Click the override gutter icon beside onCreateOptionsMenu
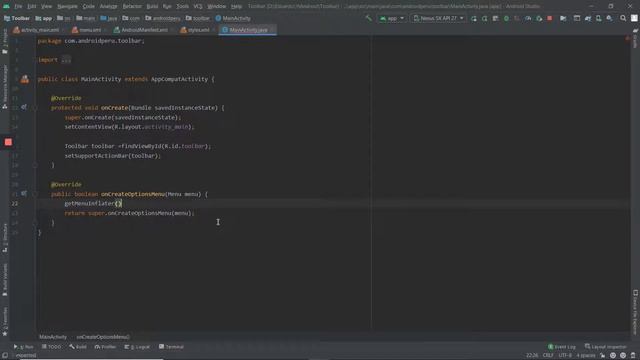The height and width of the screenshot is (360, 640). (24, 193)
